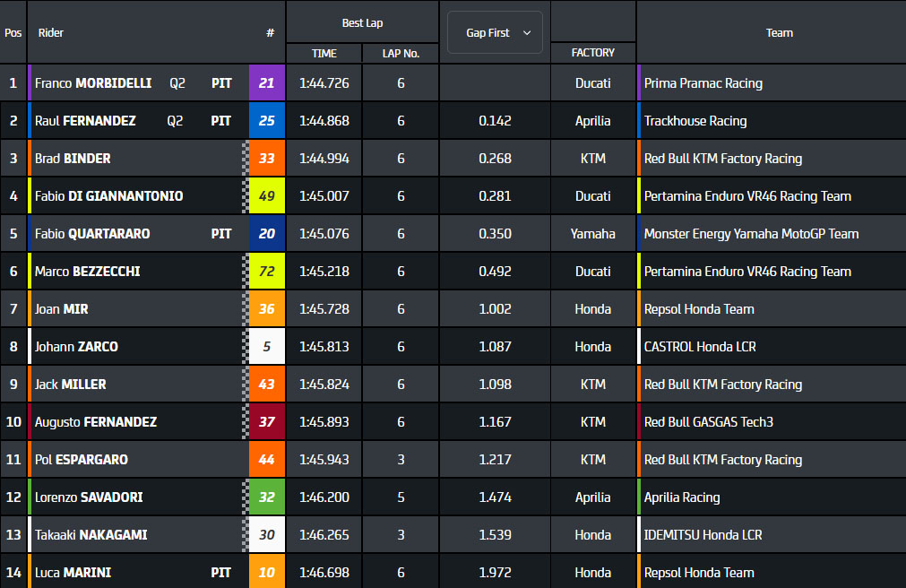Click the Q2 tag beside Raul Fernandez
This screenshot has height=588, width=906.
[x=175, y=121]
